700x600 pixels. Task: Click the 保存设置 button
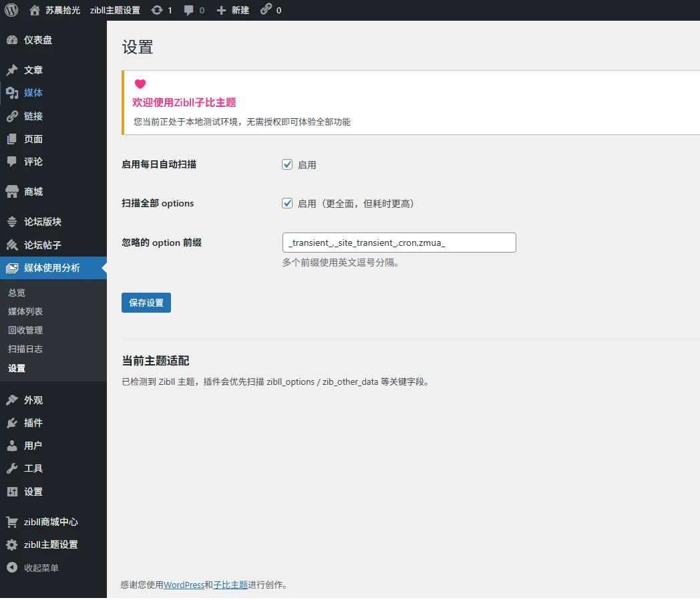coord(146,302)
